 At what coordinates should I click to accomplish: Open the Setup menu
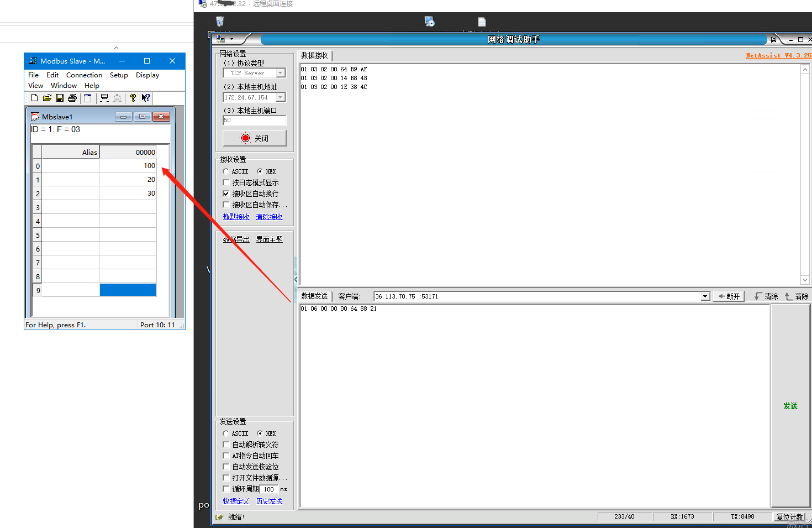[x=119, y=75]
